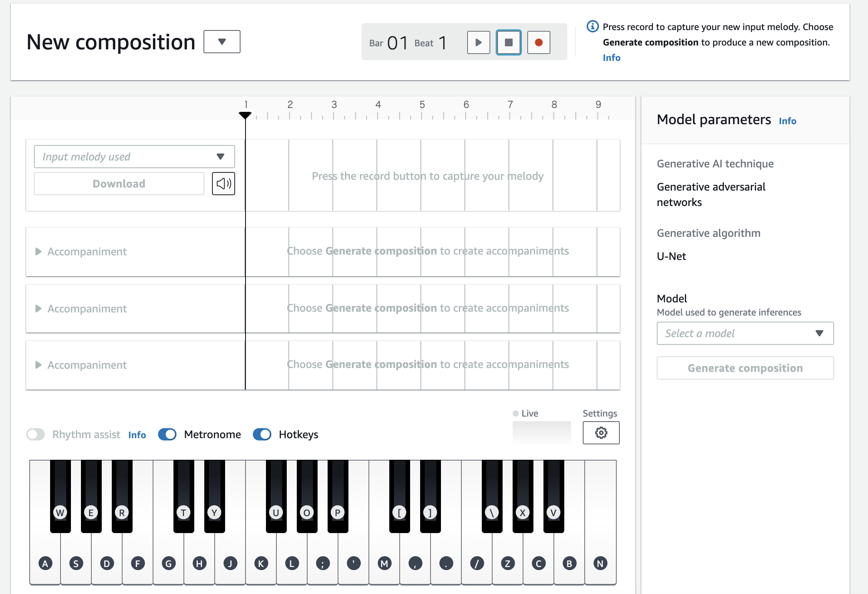Open keyboard settings gear icon
Screen dimensions: 868x594
(601, 433)
